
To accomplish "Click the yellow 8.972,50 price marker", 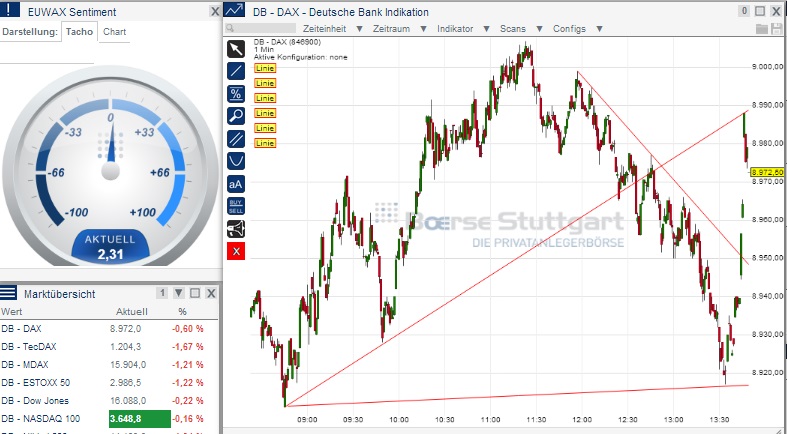I will click(767, 173).
